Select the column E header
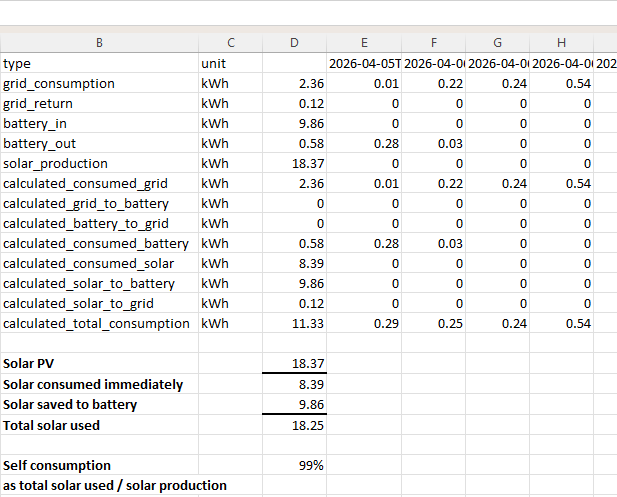Screen dimensions: 617x497 coord(364,42)
